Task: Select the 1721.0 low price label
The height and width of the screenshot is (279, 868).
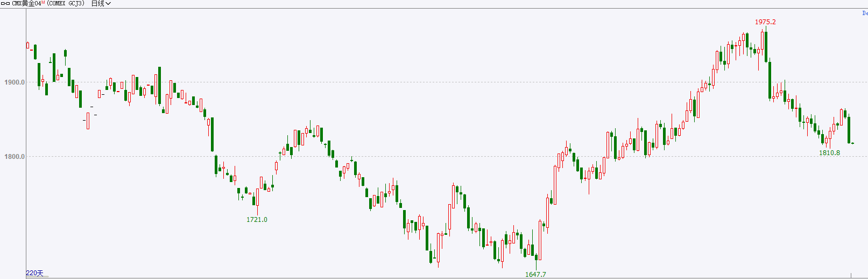Action: tap(257, 220)
